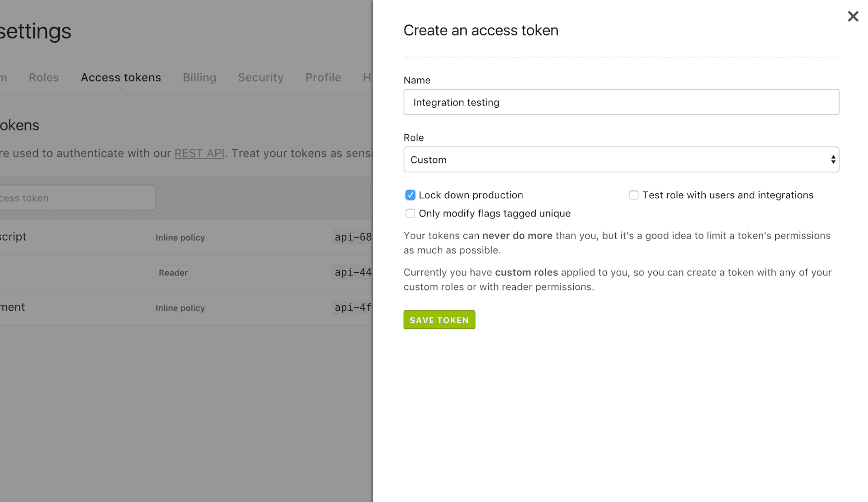Enable Test role with users and integrations
868x502 pixels.
pyautogui.click(x=633, y=195)
